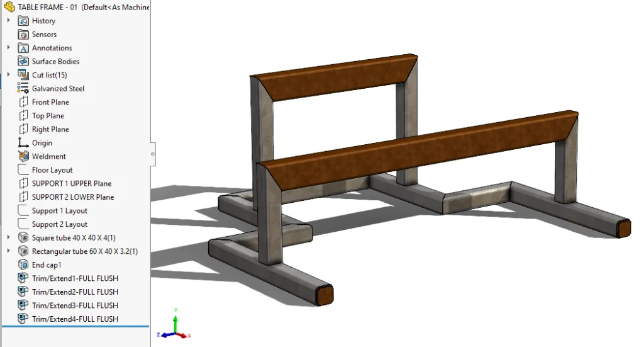Image resolution: width=644 pixels, height=347 pixels.
Task: Select the Support 1 Layout label
Action: point(60,210)
